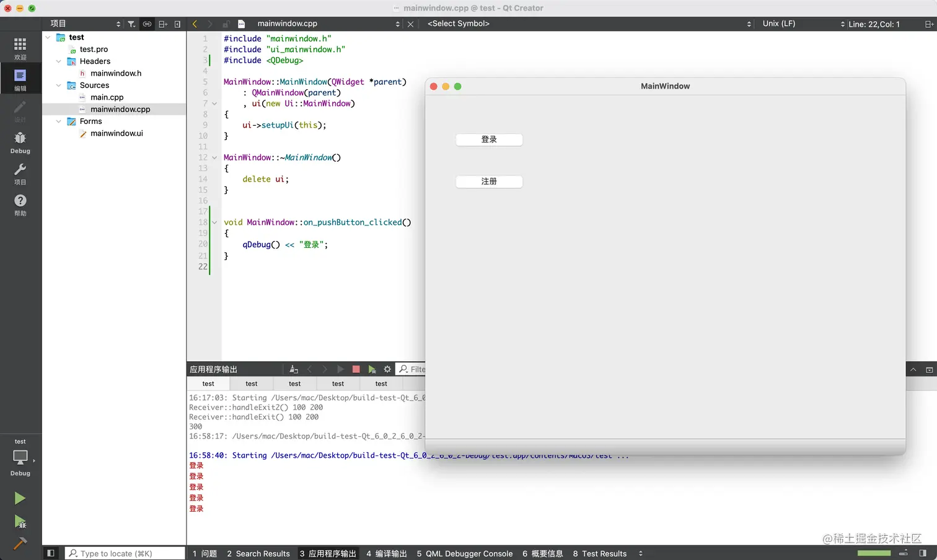Click the Filter field in output pane
Viewport: 937px width, 560px height.
point(411,369)
